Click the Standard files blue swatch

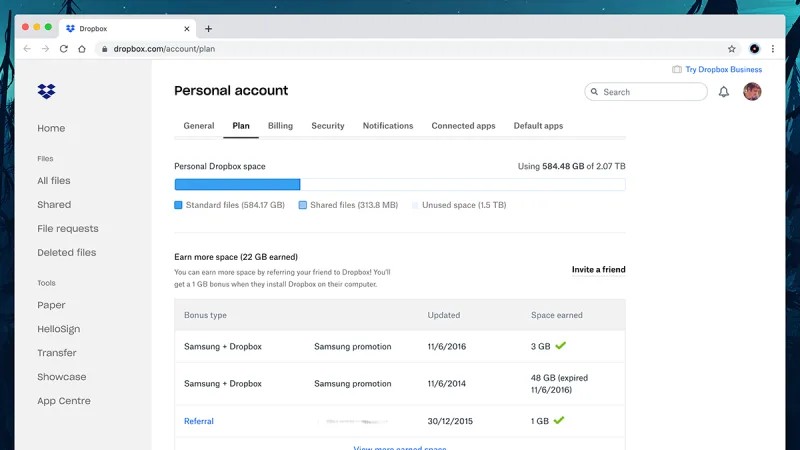178,205
